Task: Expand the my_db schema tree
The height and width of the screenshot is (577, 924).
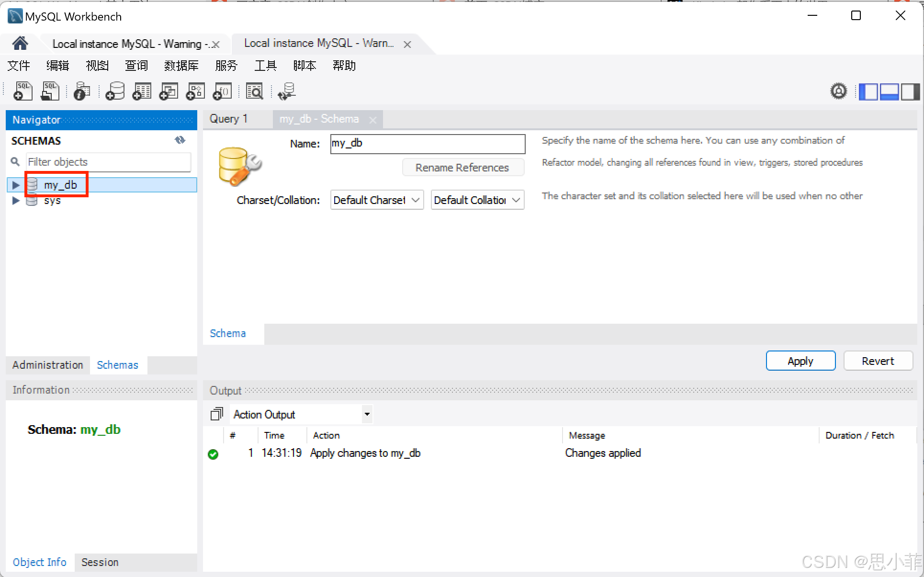Action: pos(15,185)
